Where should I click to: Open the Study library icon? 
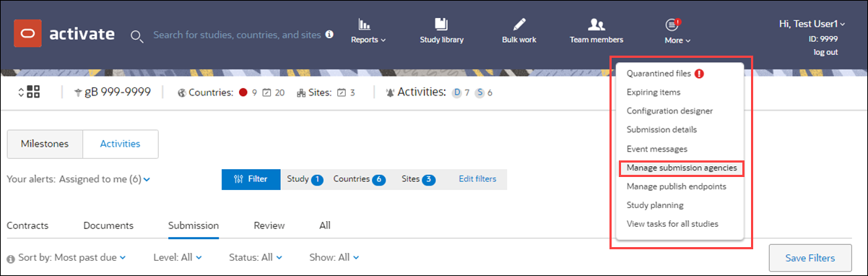(x=441, y=25)
